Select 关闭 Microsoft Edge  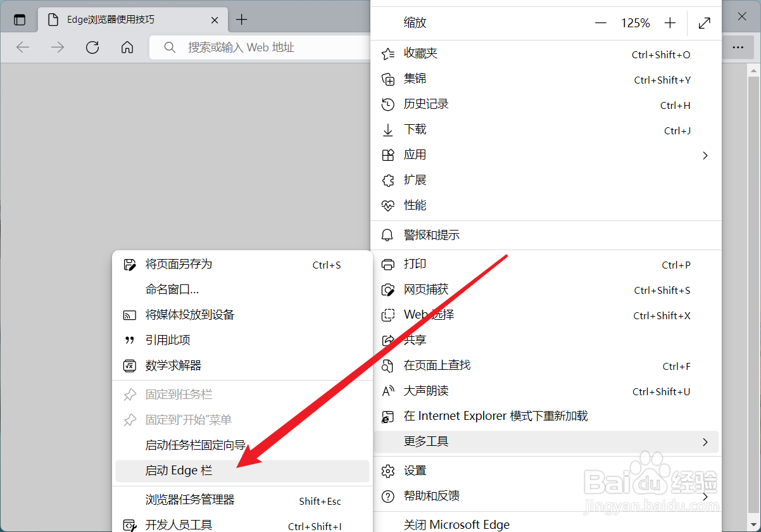pyautogui.click(x=546, y=524)
